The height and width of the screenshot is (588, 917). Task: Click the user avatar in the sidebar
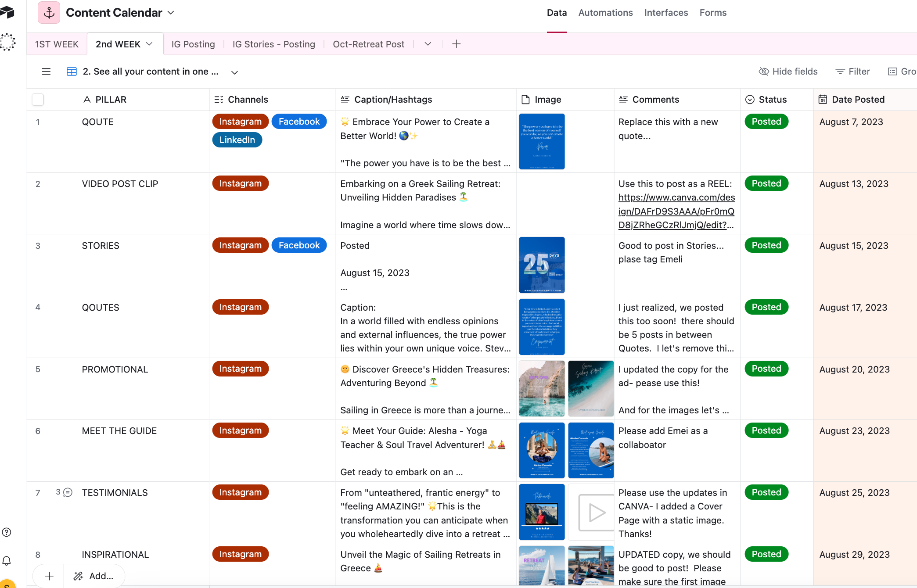(x=7, y=584)
